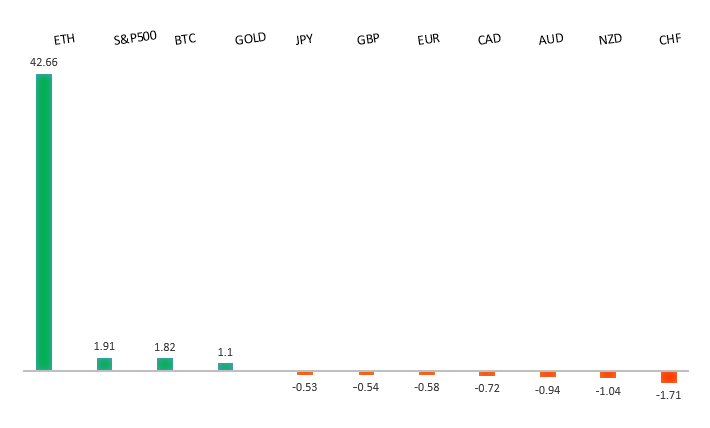Click the orange CHF negative bar

(x=669, y=377)
